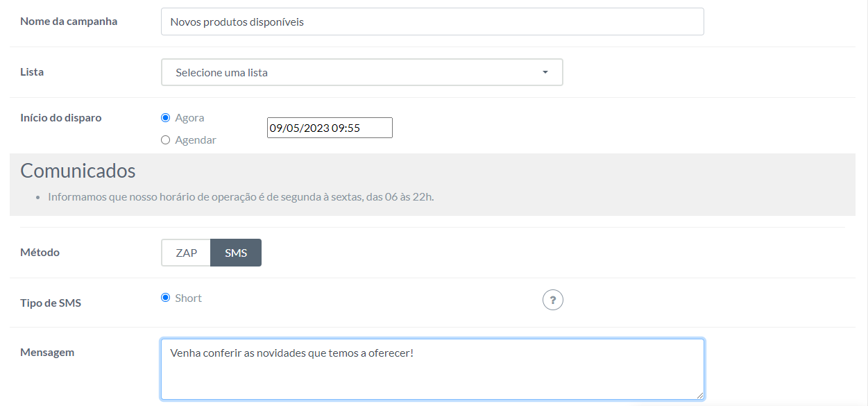This screenshot has width=868, height=406.
Task: Click inside the Mensagem text area
Action: [x=432, y=369]
